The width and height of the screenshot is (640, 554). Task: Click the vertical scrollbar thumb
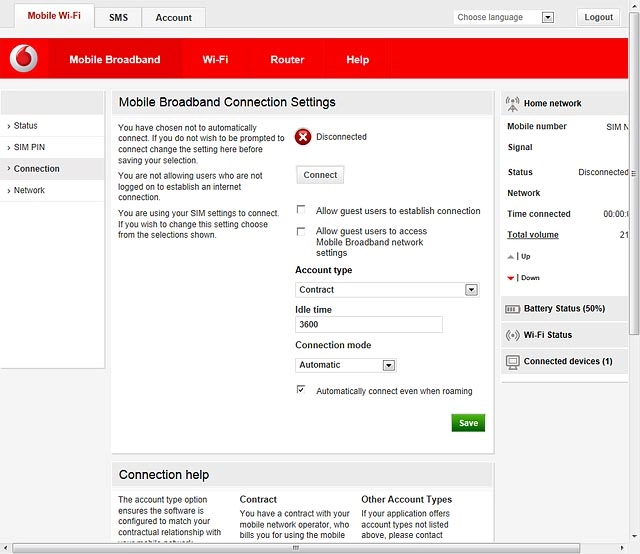(634, 174)
